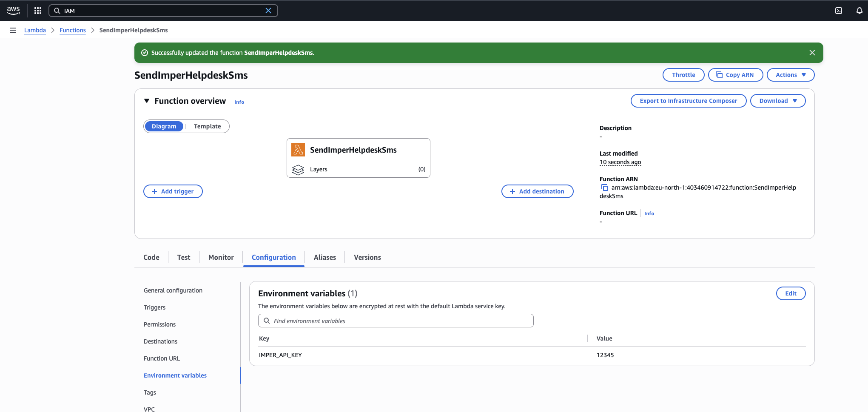
Task: Click Export to Infrastructure Composer
Action: [x=689, y=101]
